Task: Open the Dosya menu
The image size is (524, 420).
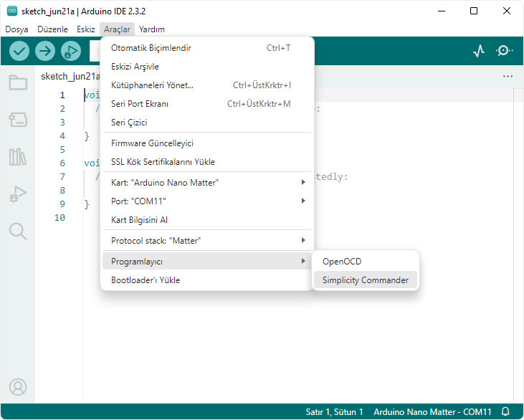Action: pyautogui.click(x=16, y=29)
